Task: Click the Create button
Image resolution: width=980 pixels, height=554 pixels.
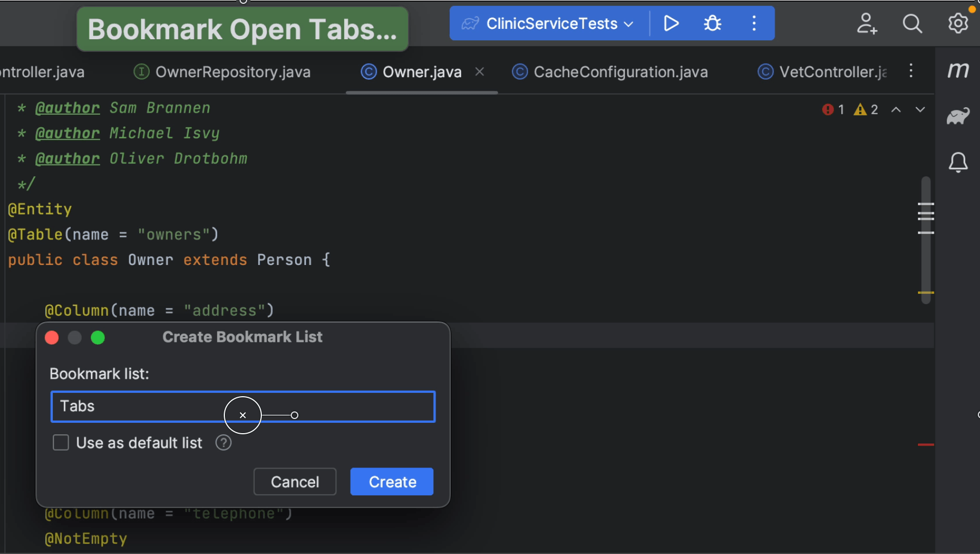Action: 391,482
